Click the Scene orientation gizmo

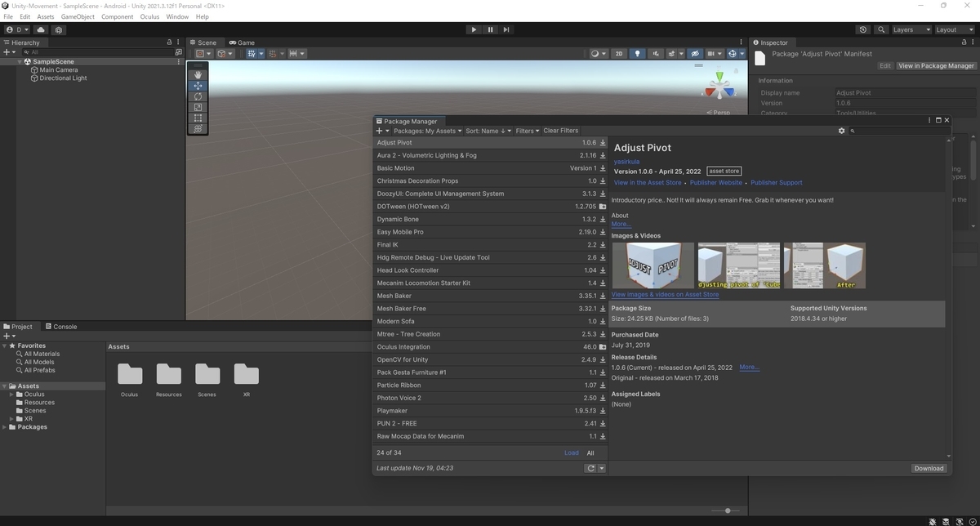719,85
